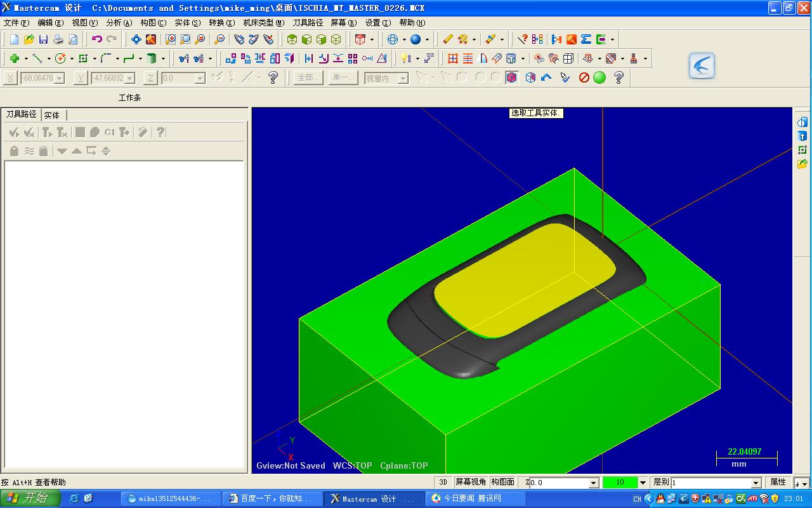
Task: Switch to 百度一下 taskbar window
Action: point(273,498)
